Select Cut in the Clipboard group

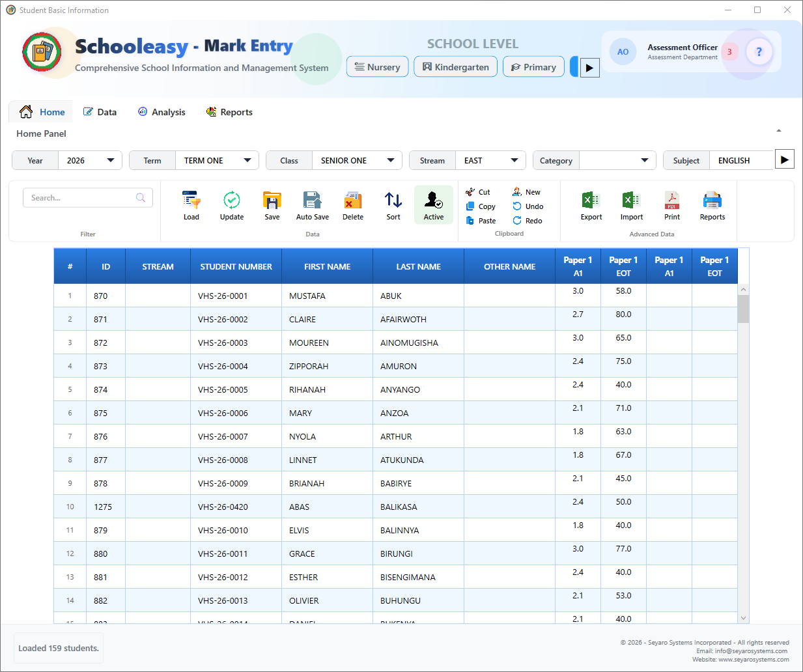478,192
